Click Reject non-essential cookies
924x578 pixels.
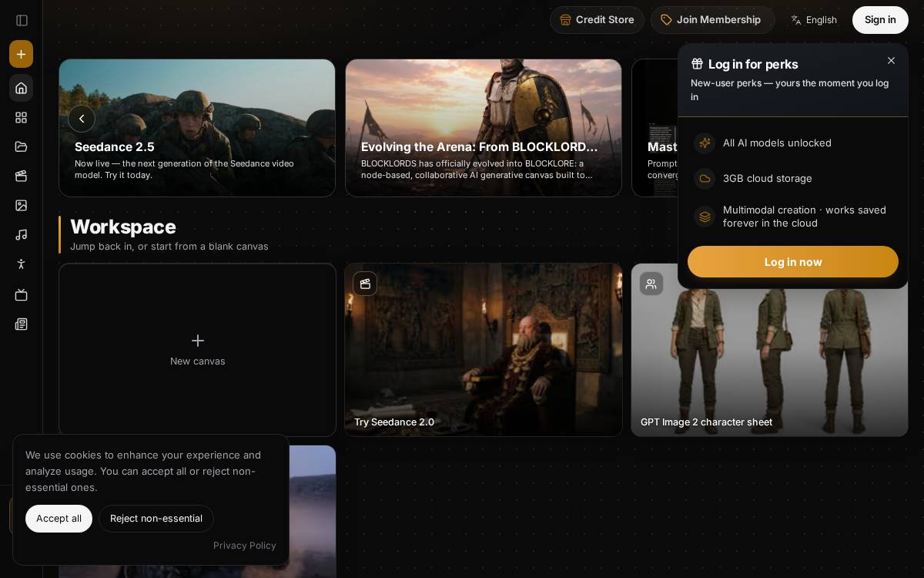click(x=156, y=519)
